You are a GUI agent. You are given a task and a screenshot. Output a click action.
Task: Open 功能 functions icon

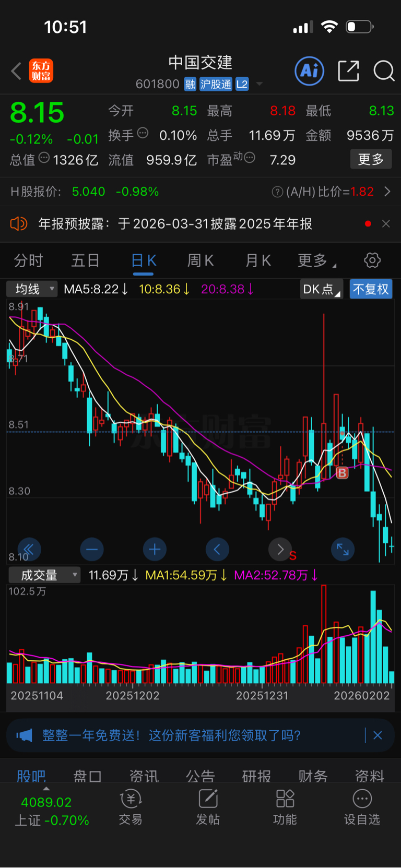point(285,807)
